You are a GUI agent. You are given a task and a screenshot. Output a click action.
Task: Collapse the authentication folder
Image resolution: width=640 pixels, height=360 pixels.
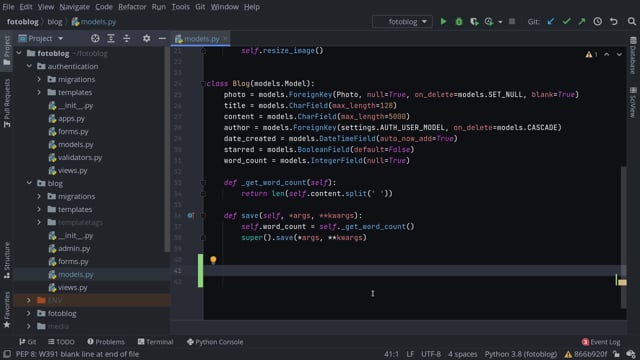click(x=29, y=66)
